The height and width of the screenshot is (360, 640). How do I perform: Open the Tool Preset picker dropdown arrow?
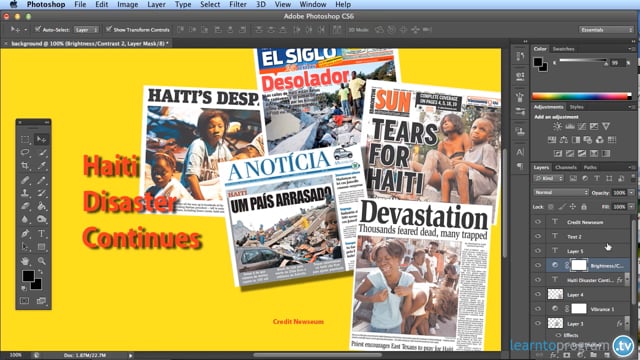(25, 30)
